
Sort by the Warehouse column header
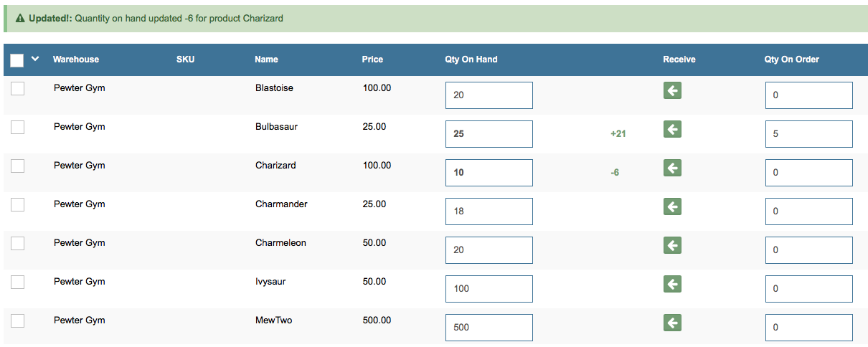click(x=76, y=60)
